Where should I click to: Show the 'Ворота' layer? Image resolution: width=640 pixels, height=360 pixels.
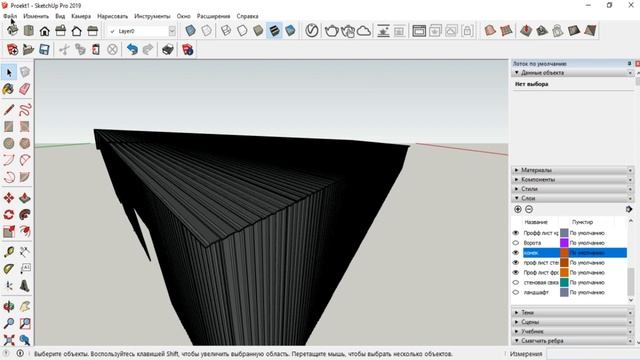[x=516, y=243]
